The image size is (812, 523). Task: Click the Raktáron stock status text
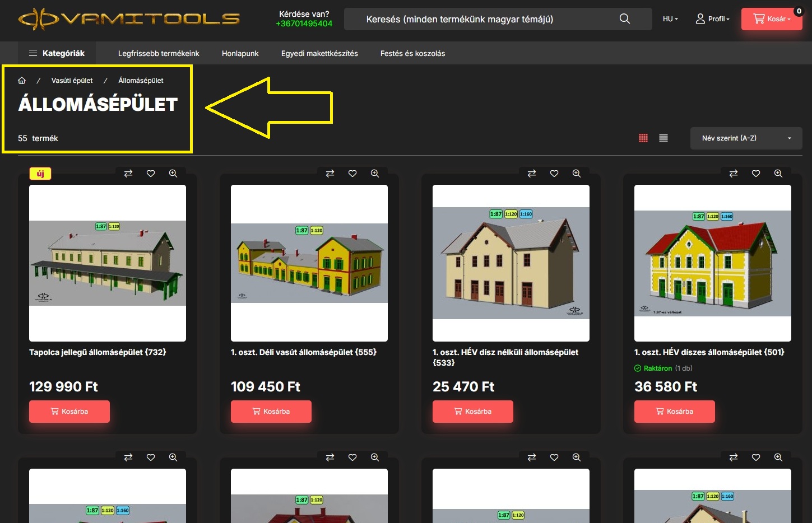point(658,368)
